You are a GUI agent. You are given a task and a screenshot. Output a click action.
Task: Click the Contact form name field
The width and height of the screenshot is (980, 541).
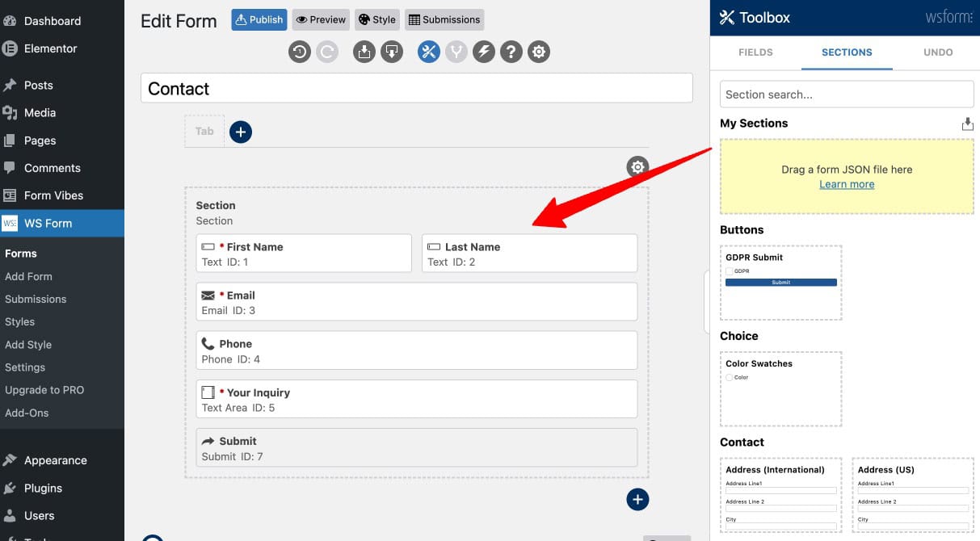point(417,88)
